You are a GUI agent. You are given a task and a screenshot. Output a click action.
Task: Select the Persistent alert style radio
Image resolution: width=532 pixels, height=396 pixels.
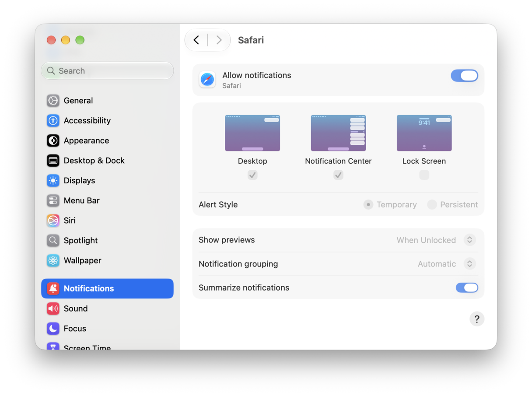coord(432,205)
